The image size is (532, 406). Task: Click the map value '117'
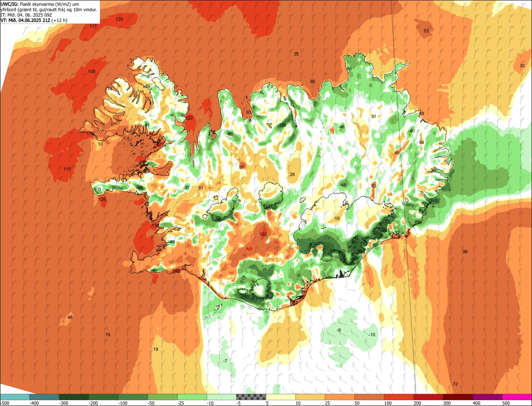[93, 26]
